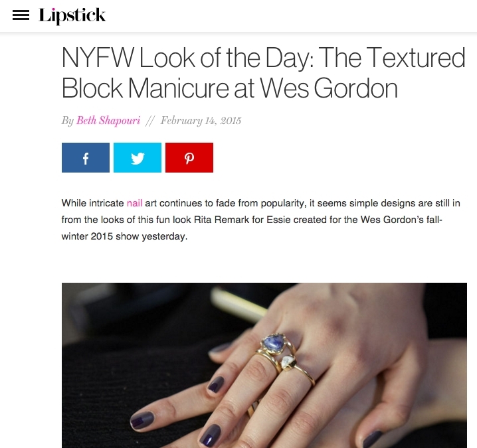
Task: Tweet the article via Twitter button
Action: click(138, 158)
